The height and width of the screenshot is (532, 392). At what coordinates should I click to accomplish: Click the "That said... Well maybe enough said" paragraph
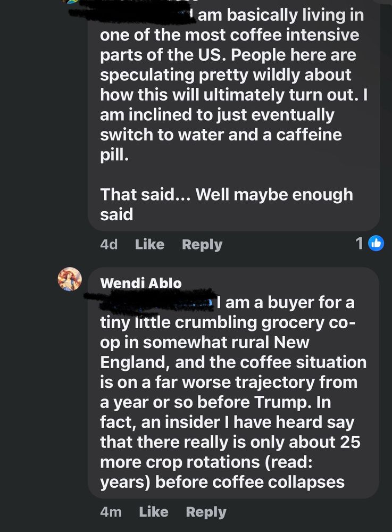(x=227, y=204)
